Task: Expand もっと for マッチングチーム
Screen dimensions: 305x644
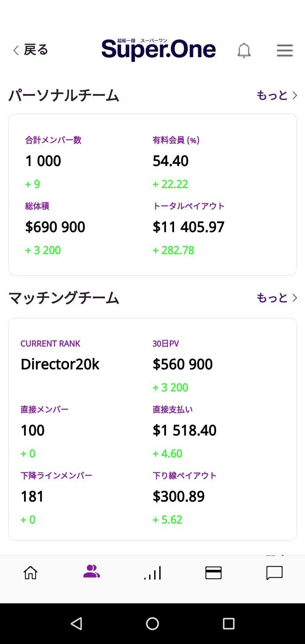Action: tap(277, 298)
